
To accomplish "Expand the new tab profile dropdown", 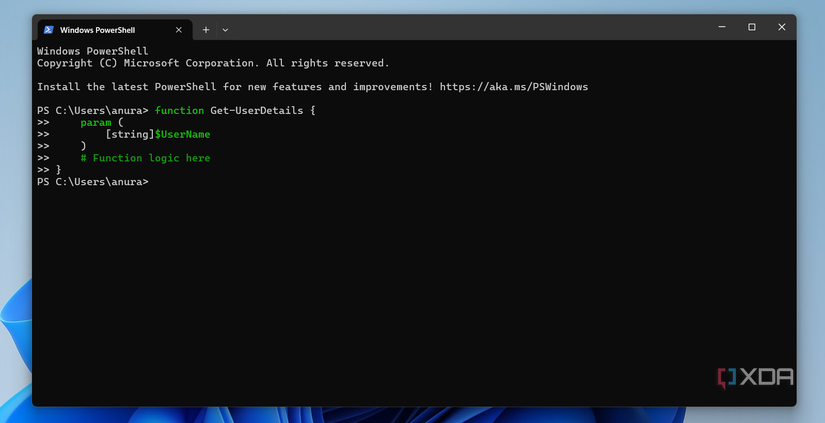I will click(x=225, y=30).
